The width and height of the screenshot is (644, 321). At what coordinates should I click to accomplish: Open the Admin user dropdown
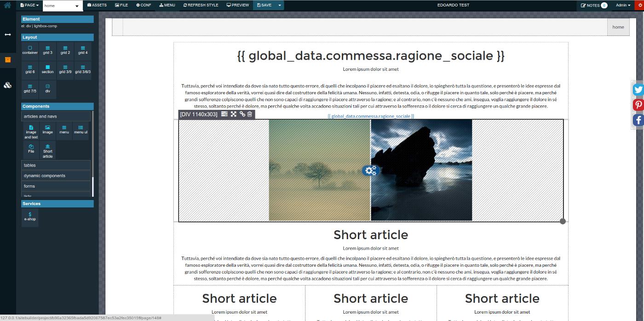tap(623, 6)
